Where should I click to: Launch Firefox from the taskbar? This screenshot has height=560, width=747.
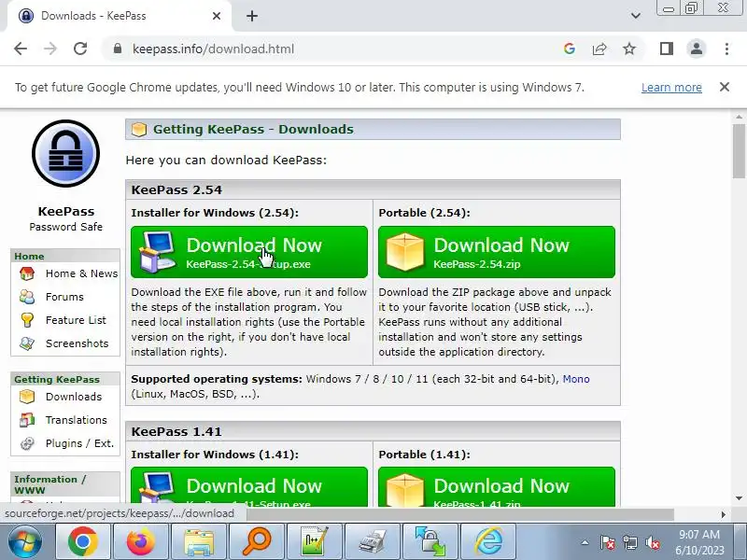pos(141,541)
